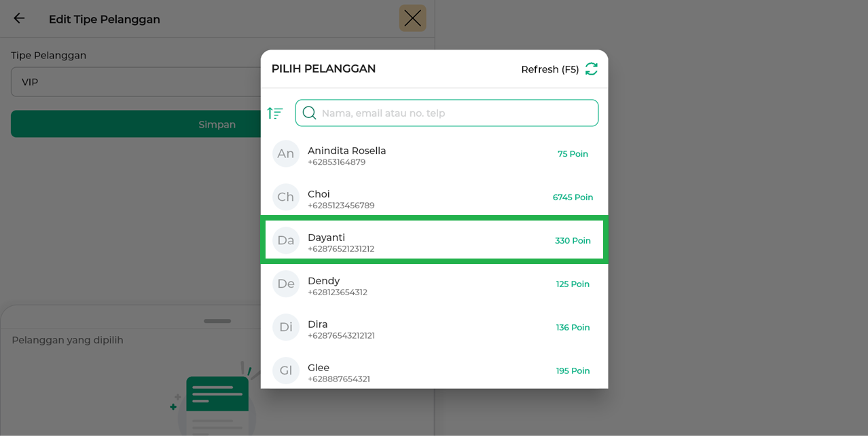
Task: Click the magnifier search icon
Action: tap(309, 113)
